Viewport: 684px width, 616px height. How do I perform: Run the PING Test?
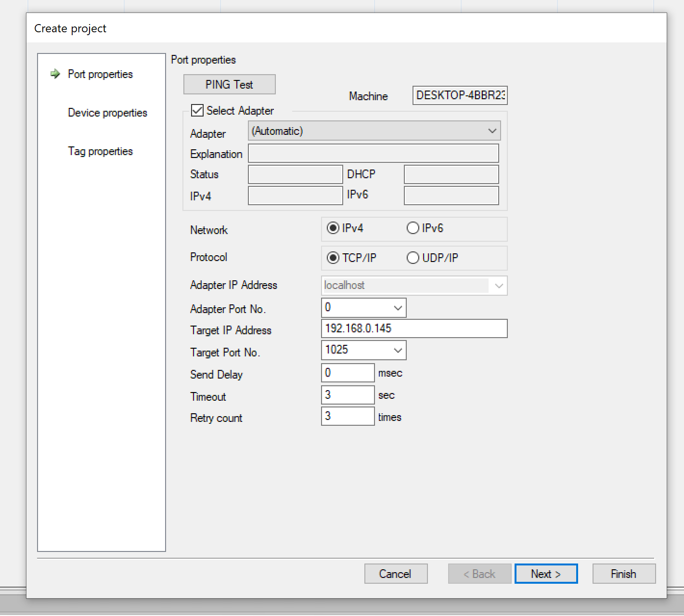point(229,85)
